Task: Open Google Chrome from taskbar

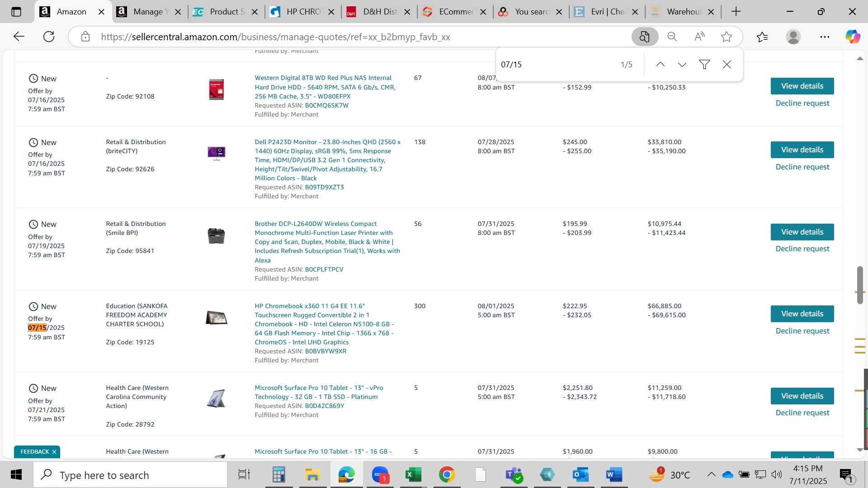Action: (x=447, y=475)
